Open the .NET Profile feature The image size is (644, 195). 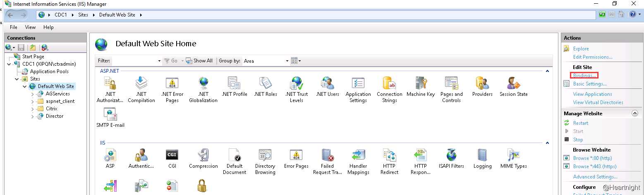[234, 87]
